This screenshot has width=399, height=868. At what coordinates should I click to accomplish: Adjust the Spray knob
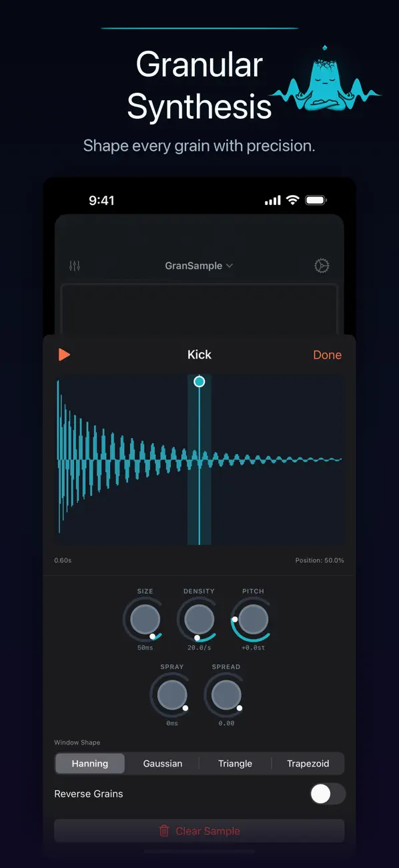tap(172, 695)
